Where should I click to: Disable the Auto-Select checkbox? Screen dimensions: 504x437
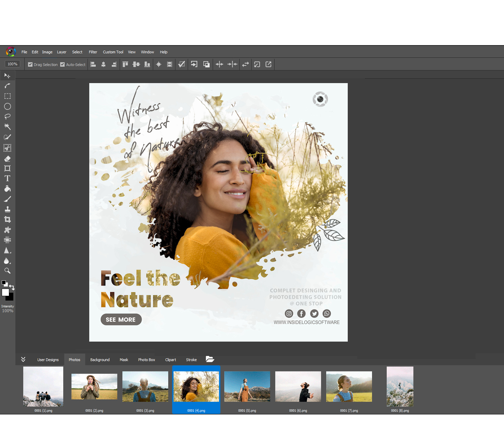62,64
